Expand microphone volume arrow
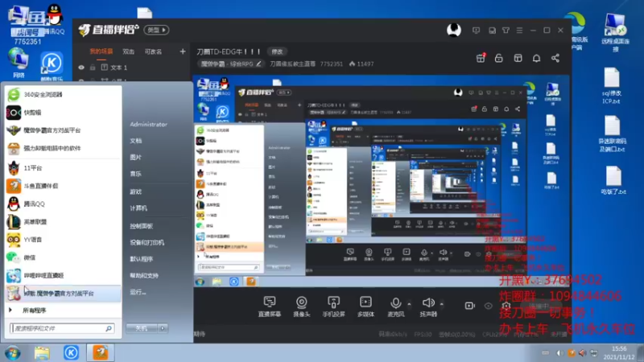644x362 pixels. pos(409,304)
